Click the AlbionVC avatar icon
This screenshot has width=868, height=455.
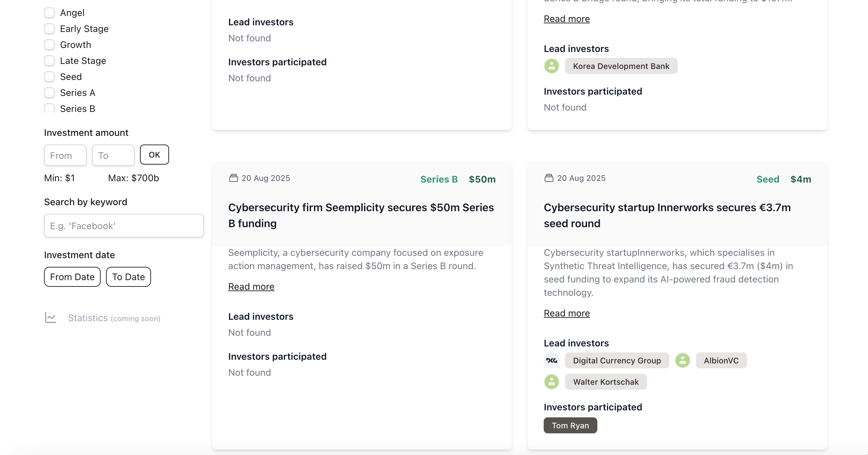point(682,360)
